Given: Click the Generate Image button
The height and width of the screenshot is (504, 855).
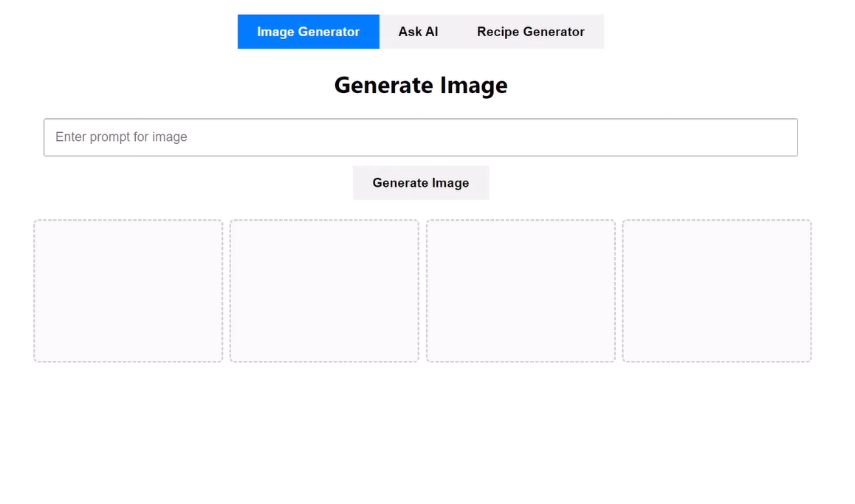Looking at the screenshot, I should click(420, 182).
